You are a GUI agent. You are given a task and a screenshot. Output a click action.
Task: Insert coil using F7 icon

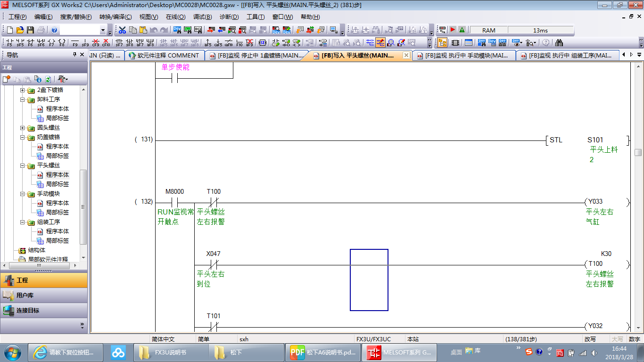[51, 43]
